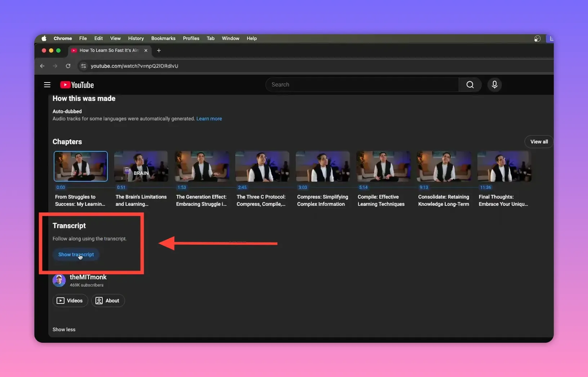This screenshot has height=377, width=588.
Task: Open the History menu in the menu bar
Action: [136, 39]
